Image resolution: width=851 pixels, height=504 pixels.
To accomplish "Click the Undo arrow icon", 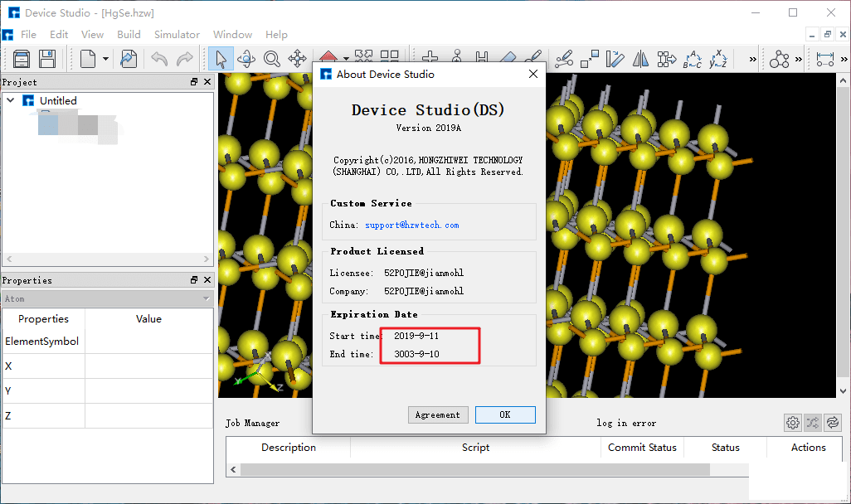I will [x=159, y=59].
